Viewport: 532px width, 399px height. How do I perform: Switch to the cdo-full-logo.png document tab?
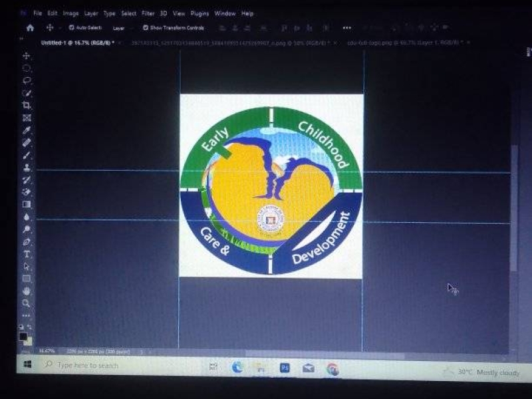[x=405, y=43]
